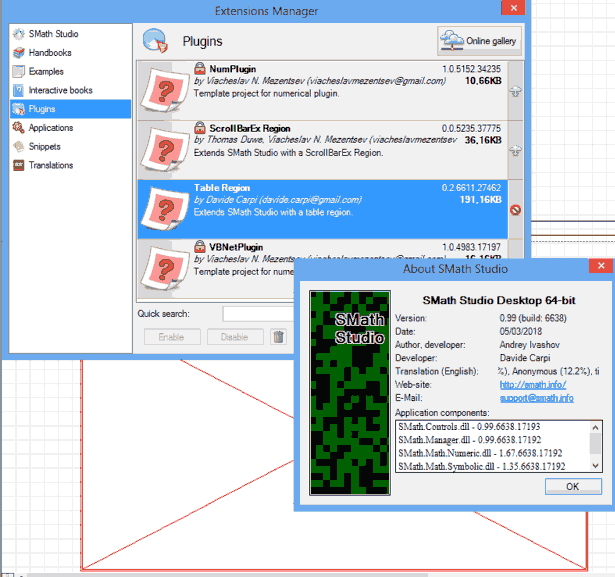The height and width of the screenshot is (577, 615).
Task: Select the Plugins category
Action: click(43, 109)
